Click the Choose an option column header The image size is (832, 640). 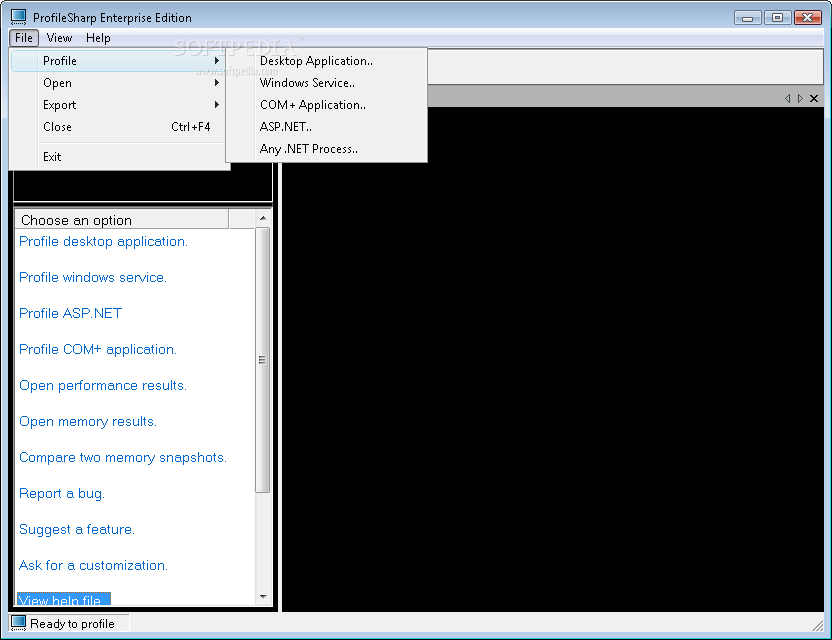122,220
